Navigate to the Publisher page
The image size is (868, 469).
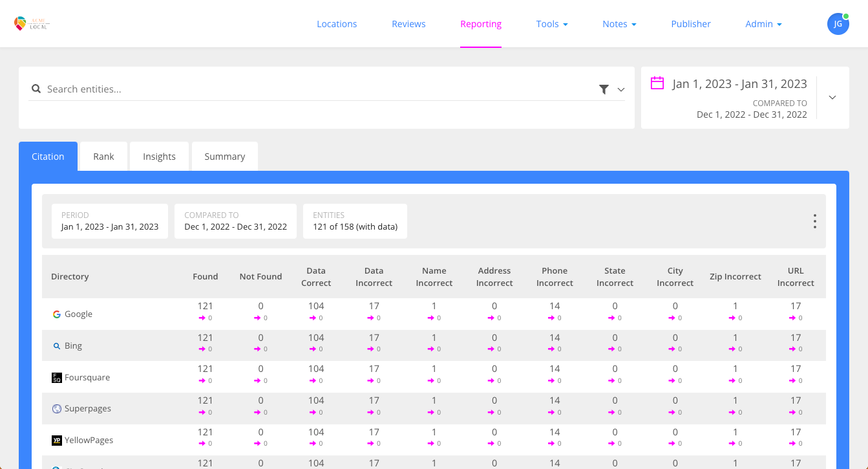tap(691, 24)
